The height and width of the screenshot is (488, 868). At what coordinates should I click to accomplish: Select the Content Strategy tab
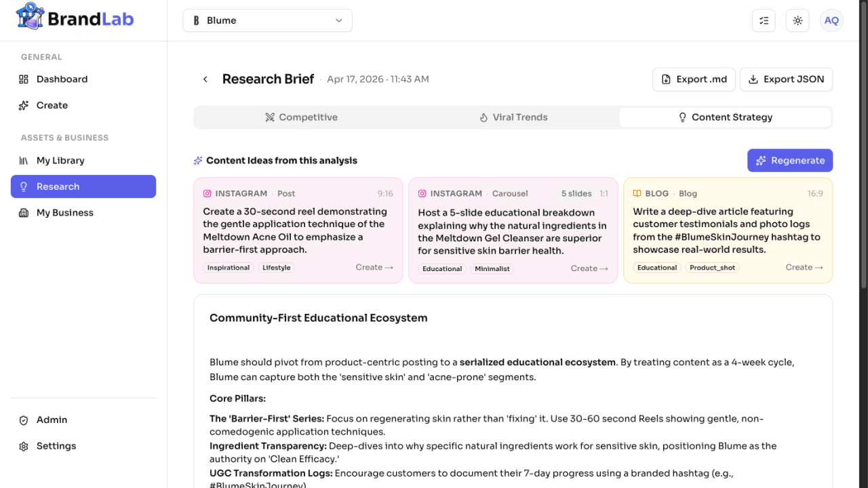[725, 117]
